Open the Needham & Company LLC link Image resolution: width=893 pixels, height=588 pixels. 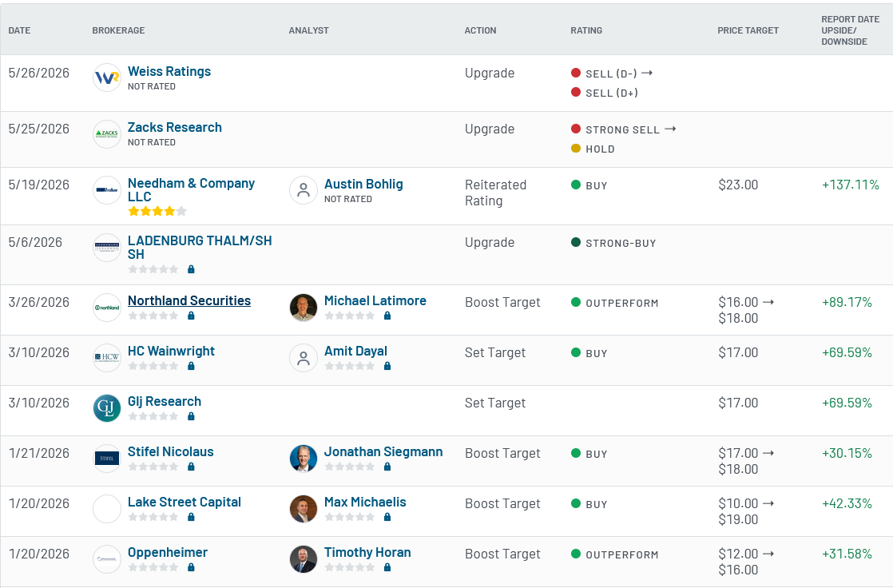[192, 189]
